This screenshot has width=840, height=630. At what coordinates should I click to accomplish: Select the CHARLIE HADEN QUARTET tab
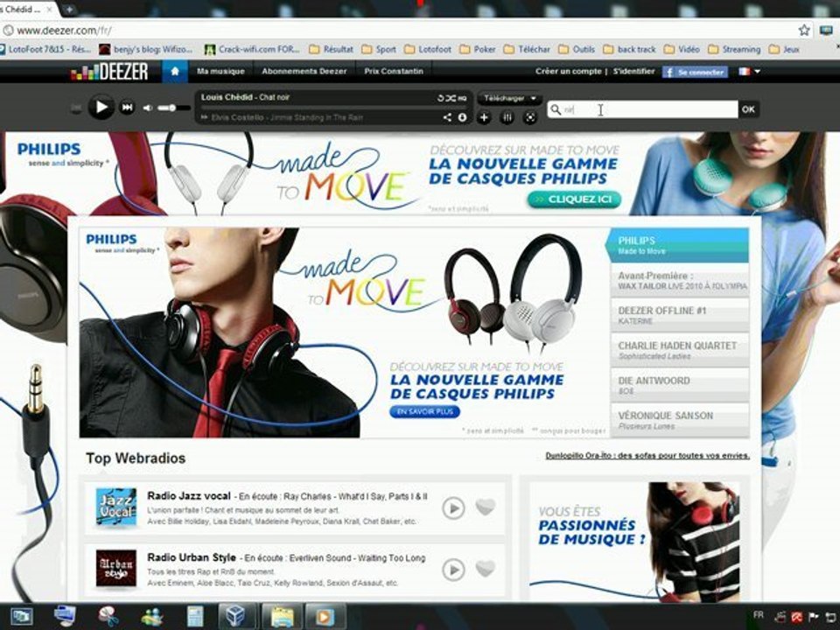(680, 350)
